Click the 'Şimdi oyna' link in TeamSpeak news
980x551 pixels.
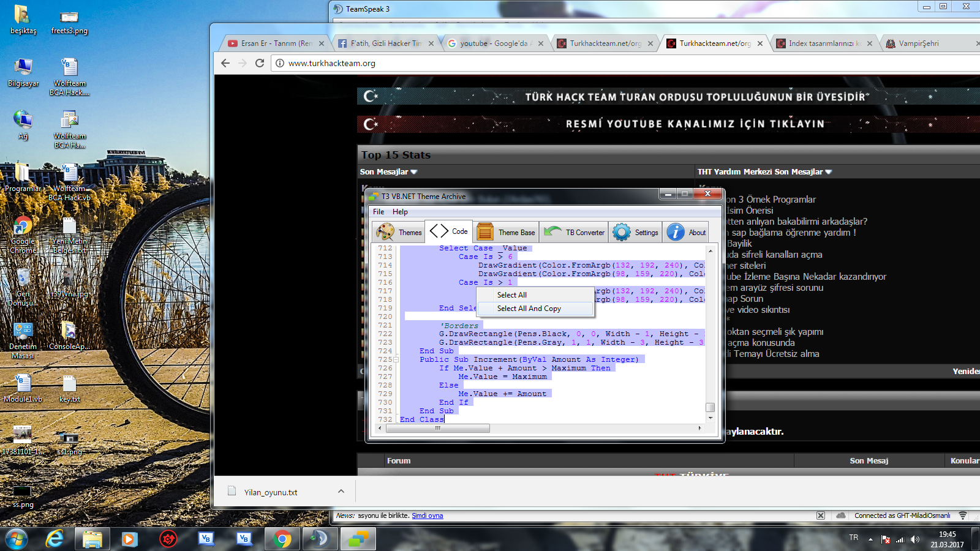tap(428, 515)
